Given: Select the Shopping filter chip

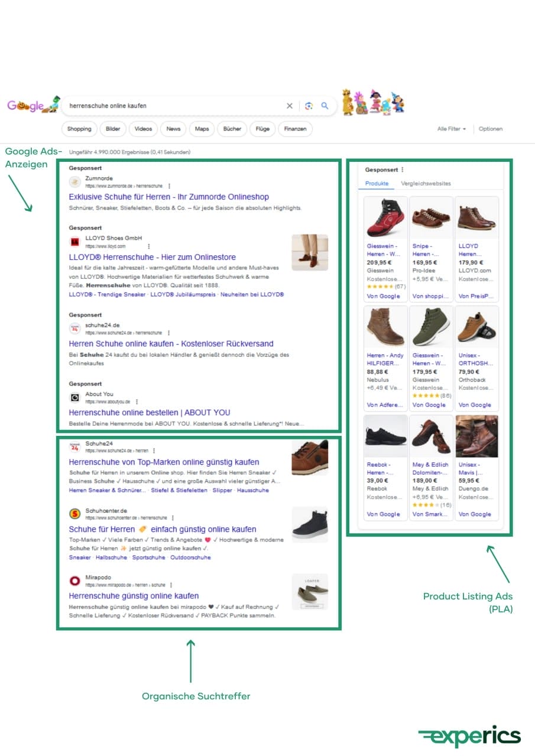Looking at the screenshot, I should [79, 129].
